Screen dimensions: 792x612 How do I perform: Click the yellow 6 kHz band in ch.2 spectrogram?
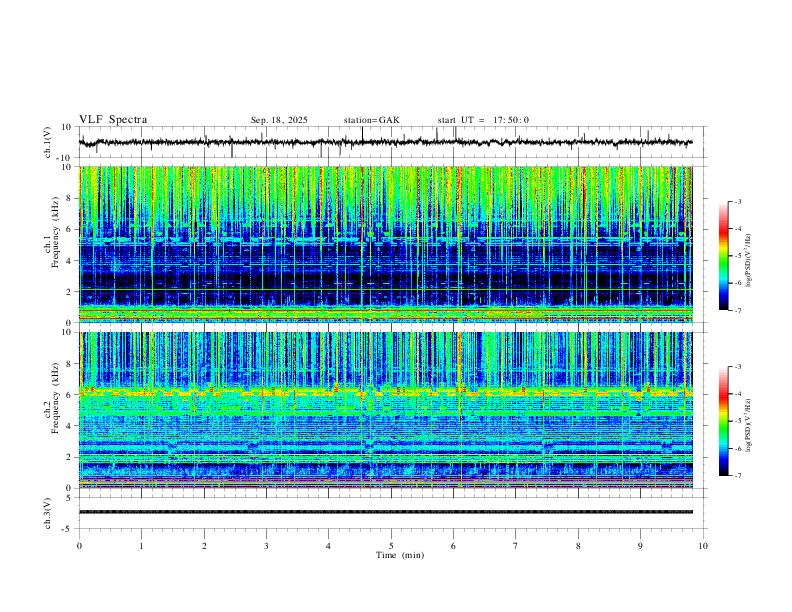click(x=386, y=392)
